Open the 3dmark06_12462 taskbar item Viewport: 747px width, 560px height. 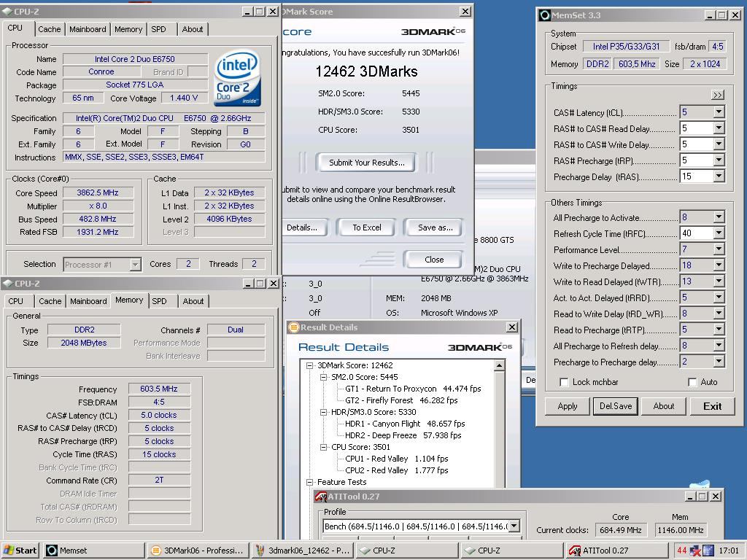(303, 551)
